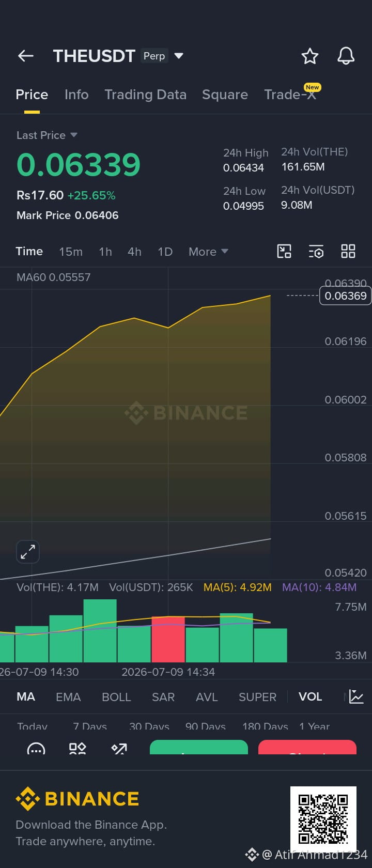Viewport: 372px width, 868px height.
Task: Toggle the MA indicator
Action: point(26,696)
